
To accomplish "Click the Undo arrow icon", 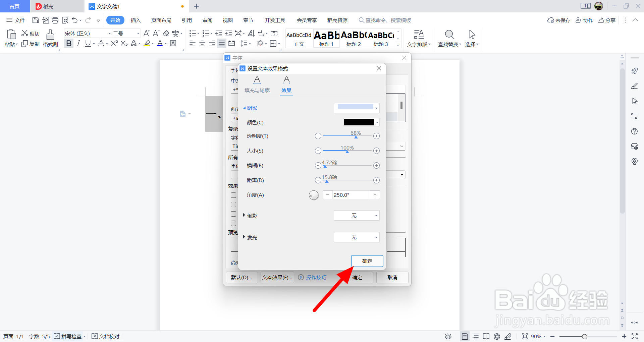I will click(x=74, y=20).
